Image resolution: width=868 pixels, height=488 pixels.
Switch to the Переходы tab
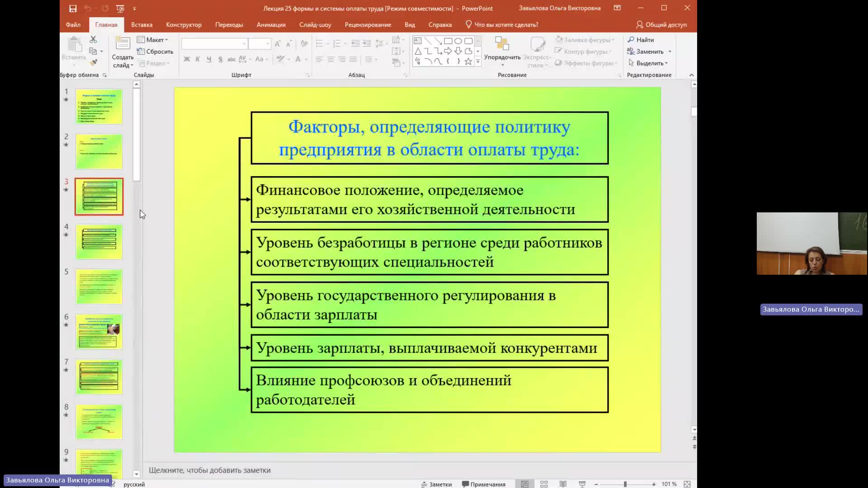pos(229,25)
